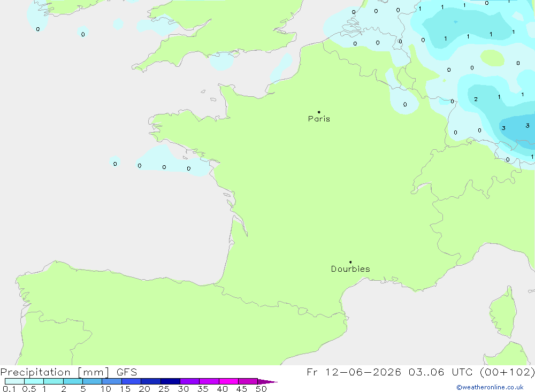Click the black dot marking Paris
Screen dimensions: 535x392
[319, 112]
